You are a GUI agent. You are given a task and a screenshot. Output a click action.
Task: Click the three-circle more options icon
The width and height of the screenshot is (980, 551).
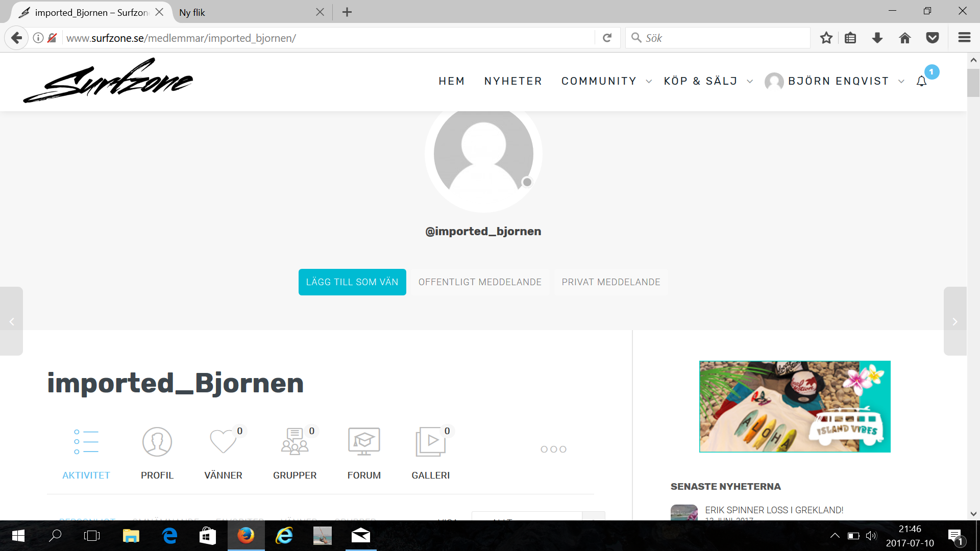pyautogui.click(x=553, y=449)
